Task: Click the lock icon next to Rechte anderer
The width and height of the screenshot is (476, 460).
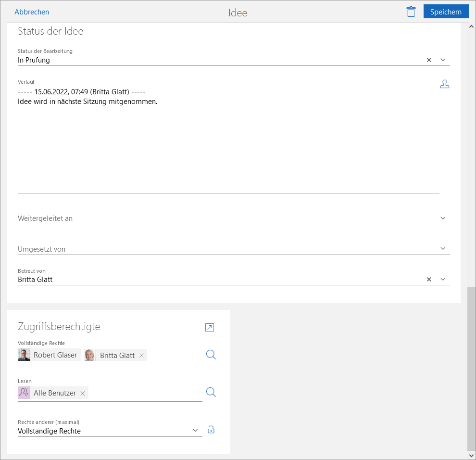Action: [x=211, y=430]
